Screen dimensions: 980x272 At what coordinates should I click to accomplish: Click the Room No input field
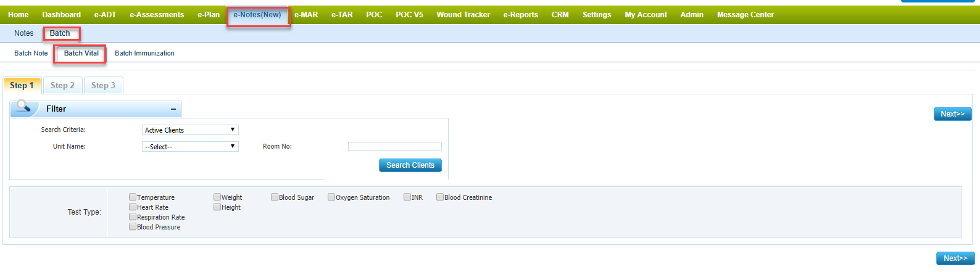394,147
